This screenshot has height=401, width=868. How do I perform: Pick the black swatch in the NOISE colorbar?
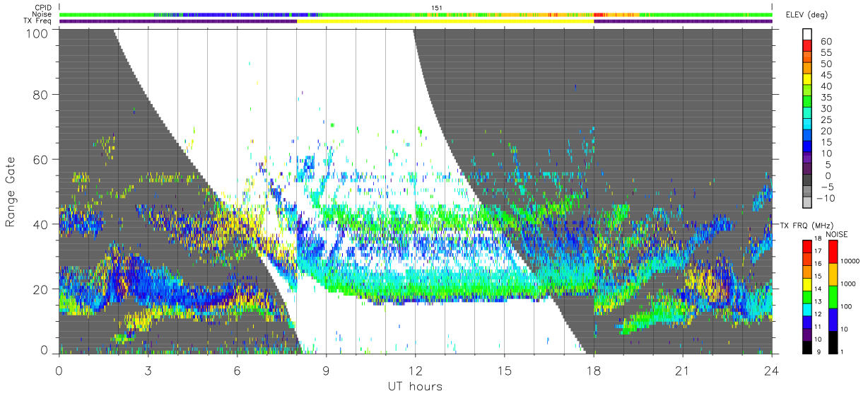[833, 342]
